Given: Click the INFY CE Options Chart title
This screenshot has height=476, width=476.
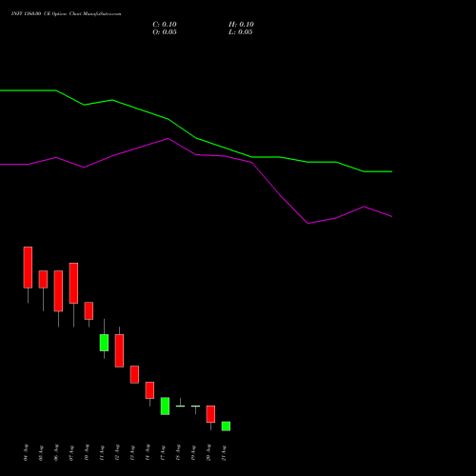Looking at the screenshot, I should (x=67, y=14).
